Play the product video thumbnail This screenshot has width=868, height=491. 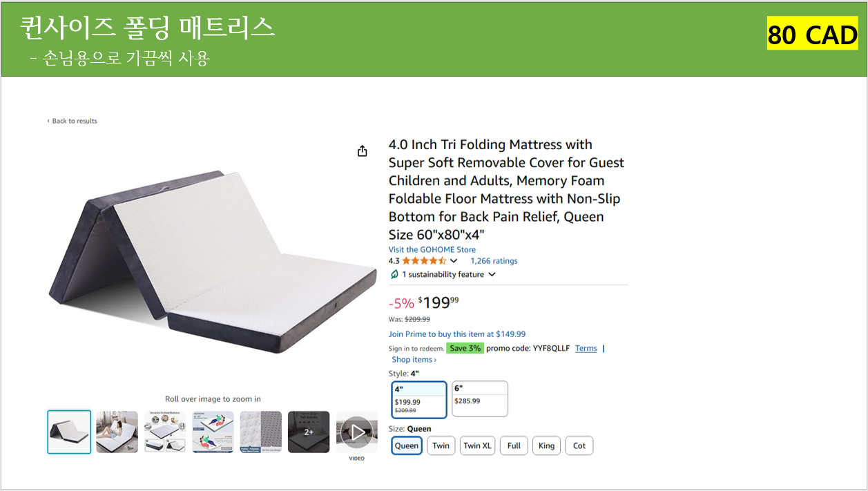click(357, 432)
